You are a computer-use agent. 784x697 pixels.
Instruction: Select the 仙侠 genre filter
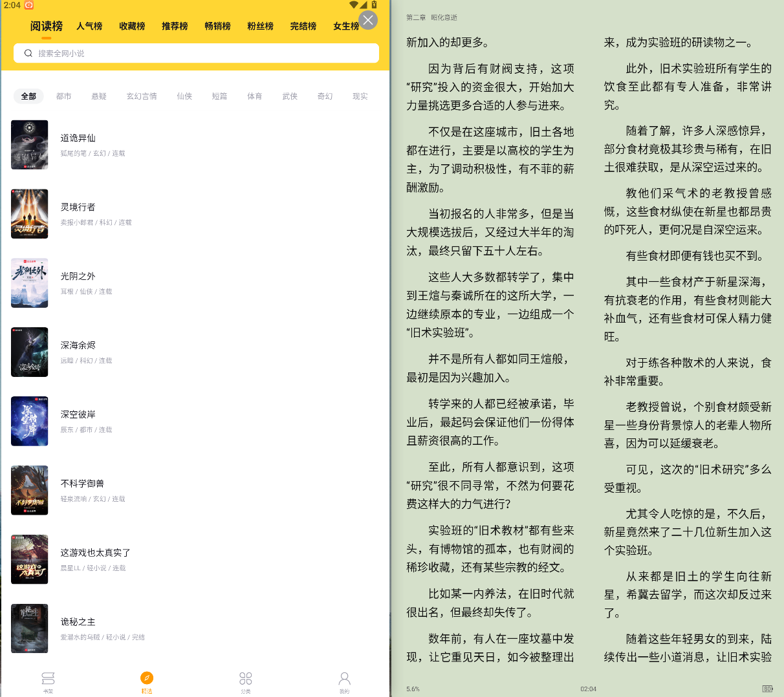184,96
